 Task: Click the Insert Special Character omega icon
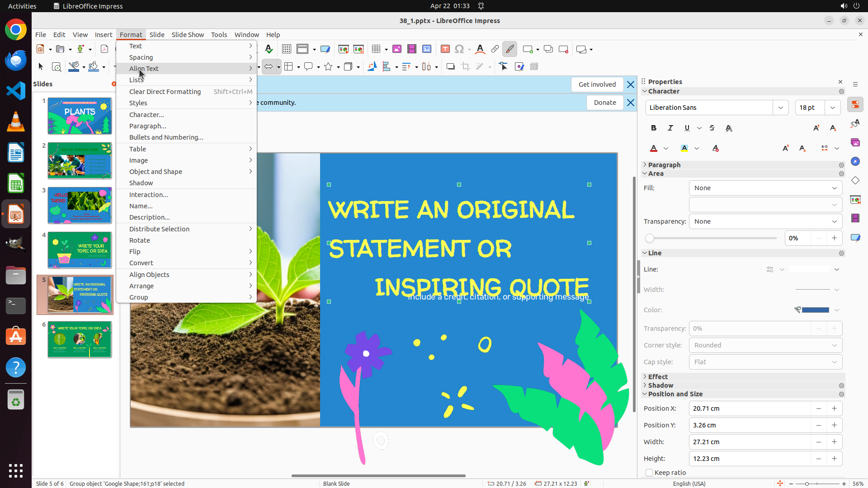click(x=459, y=49)
